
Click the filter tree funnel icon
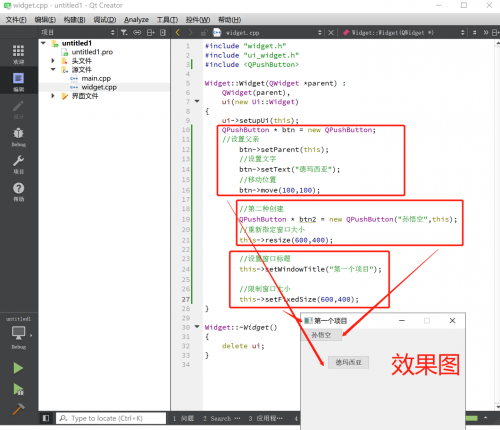pos(124,33)
